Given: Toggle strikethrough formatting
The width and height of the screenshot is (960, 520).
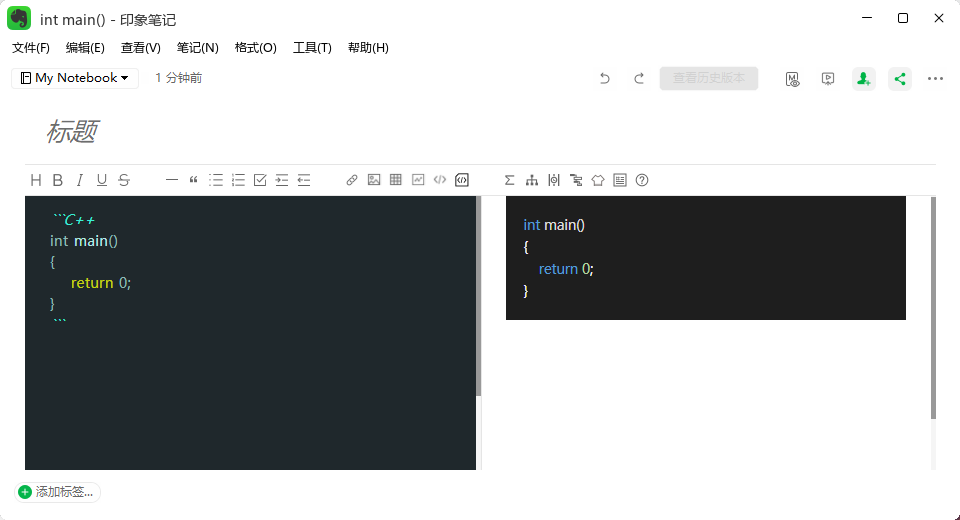Looking at the screenshot, I should [x=124, y=180].
